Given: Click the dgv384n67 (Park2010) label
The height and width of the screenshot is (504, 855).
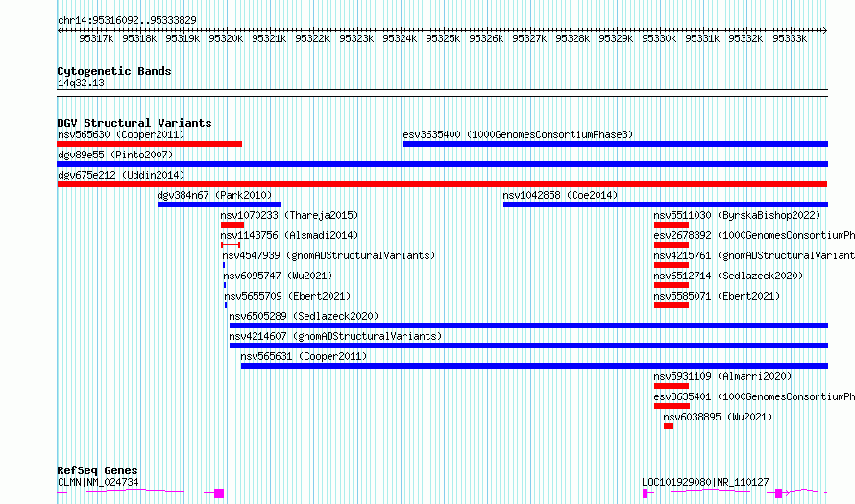Looking at the screenshot, I should coord(214,195).
